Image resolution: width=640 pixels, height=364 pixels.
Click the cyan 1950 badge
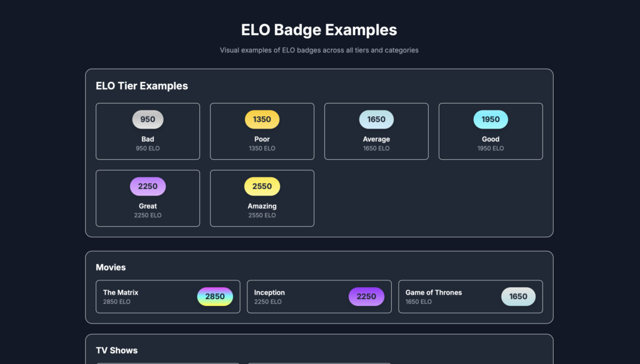click(x=491, y=119)
